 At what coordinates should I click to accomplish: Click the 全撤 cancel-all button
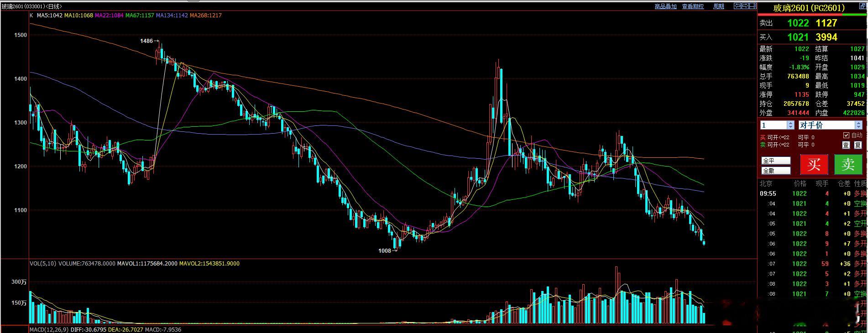(x=776, y=171)
